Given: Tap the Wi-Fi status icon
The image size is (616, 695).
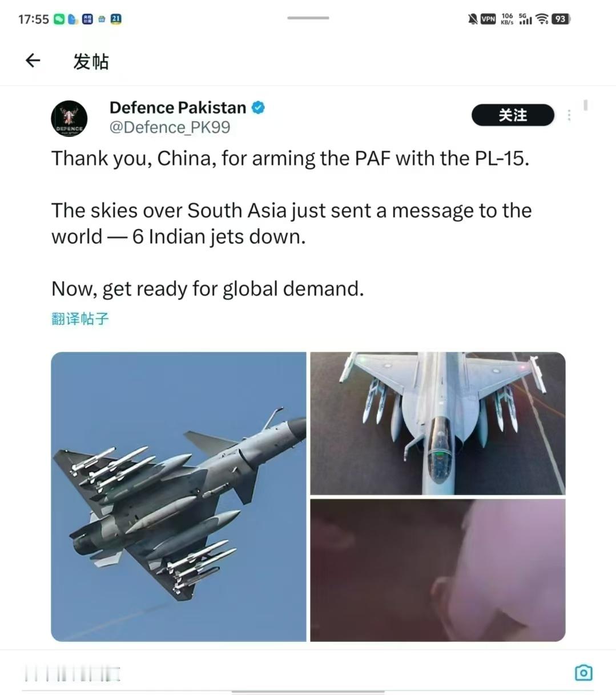Looking at the screenshot, I should 542,19.
